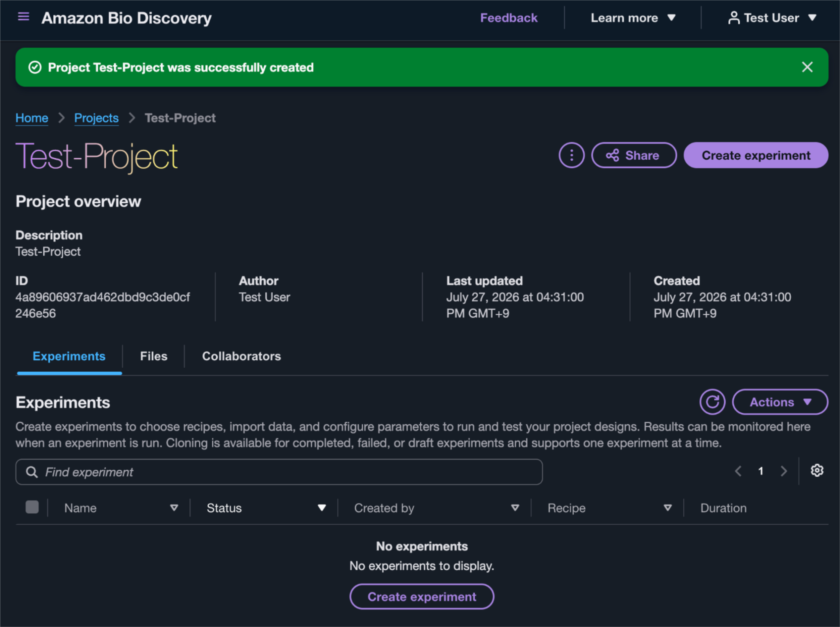Click Create experiment in empty table
Screen dimensions: 840x627
click(x=422, y=597)
